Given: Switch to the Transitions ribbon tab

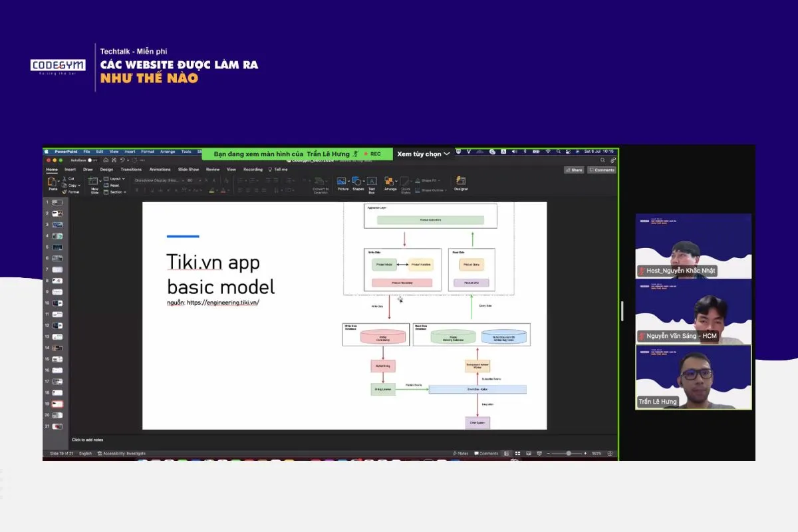Looking at the screenshot, I should point(131,169).
